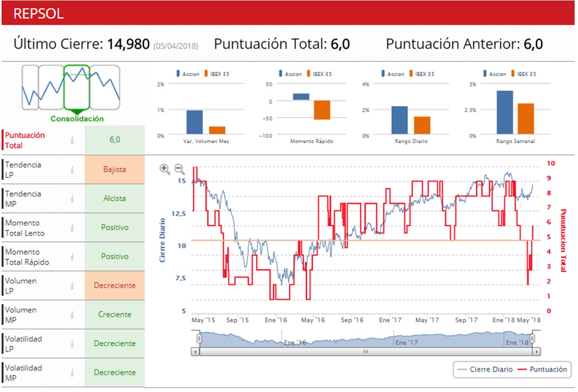Viewport: 578px width, 392px height.
Task: Open info icon for Tendencia LP row
Action: (72, 170)
